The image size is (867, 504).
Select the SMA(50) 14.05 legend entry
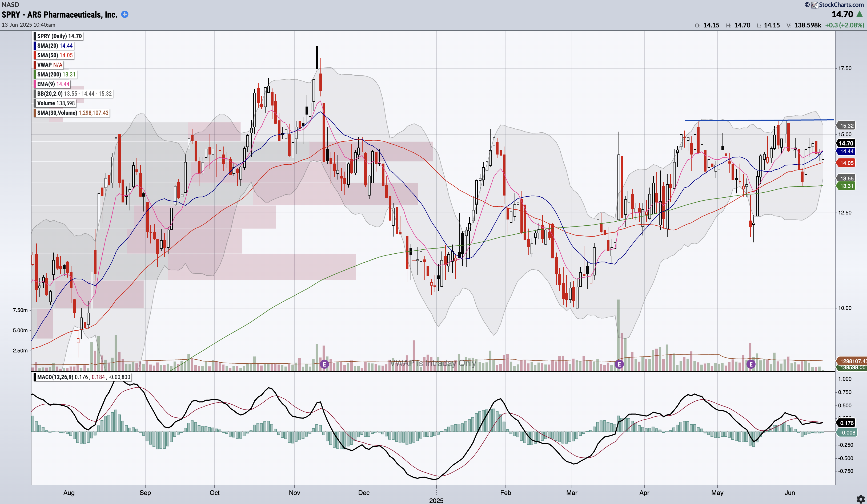click(x=54, y=55)
